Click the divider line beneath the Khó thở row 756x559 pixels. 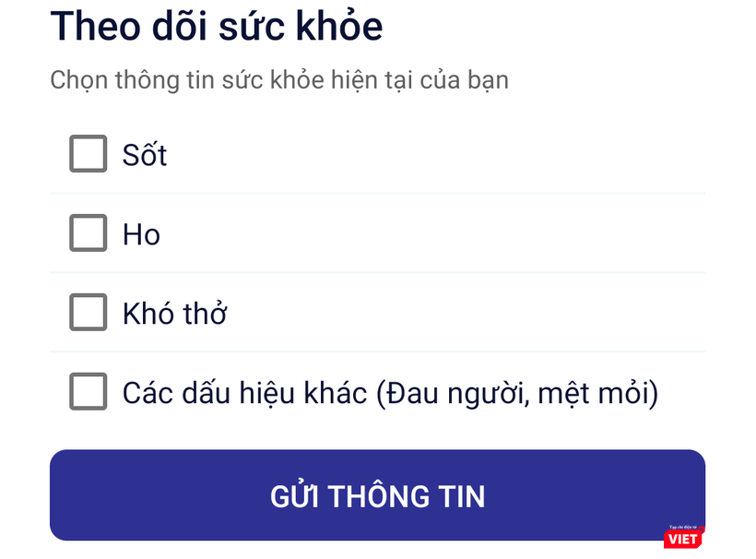pyautogui.click(x=378, y=352)
